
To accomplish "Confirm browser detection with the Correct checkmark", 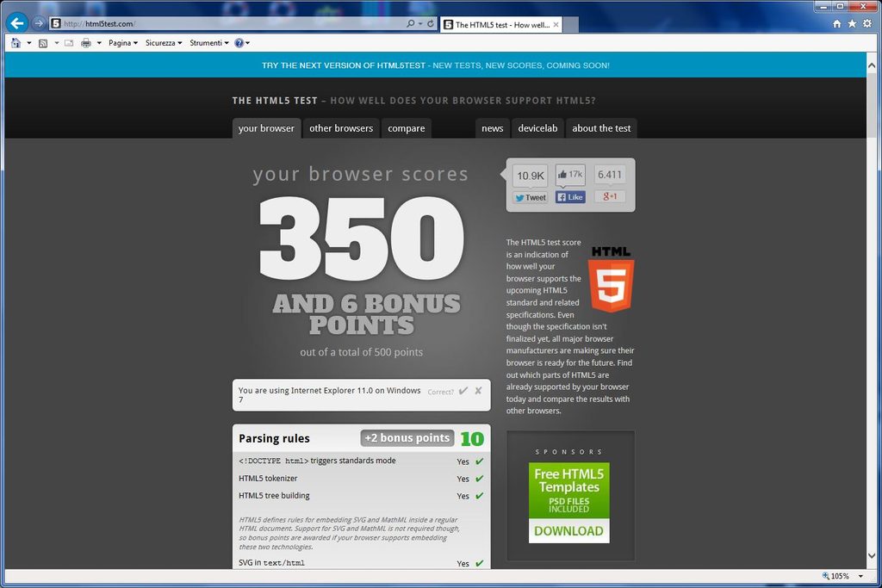I will (463, 391).
